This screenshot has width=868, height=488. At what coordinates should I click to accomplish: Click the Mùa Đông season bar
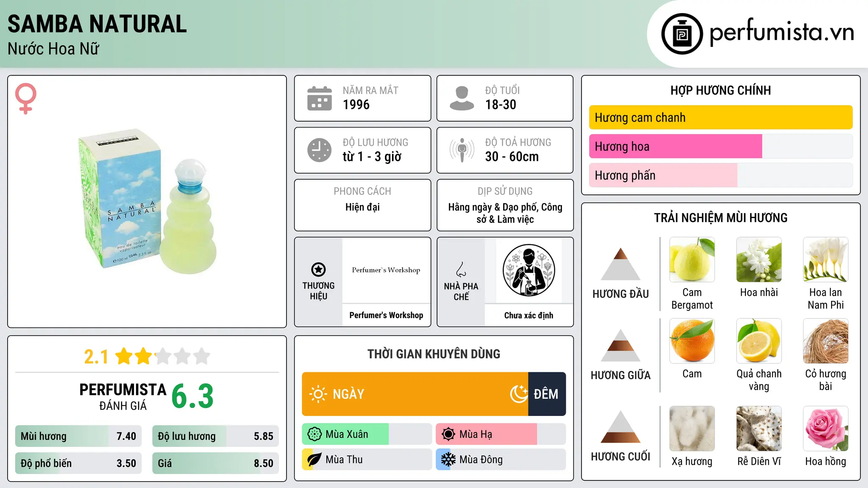click(x=501, y=460)
